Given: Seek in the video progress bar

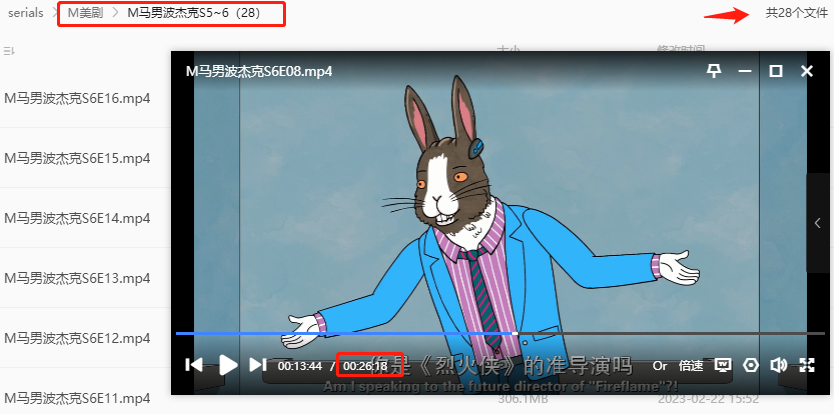Looking at the screenshot, I should tap(500, 334).
